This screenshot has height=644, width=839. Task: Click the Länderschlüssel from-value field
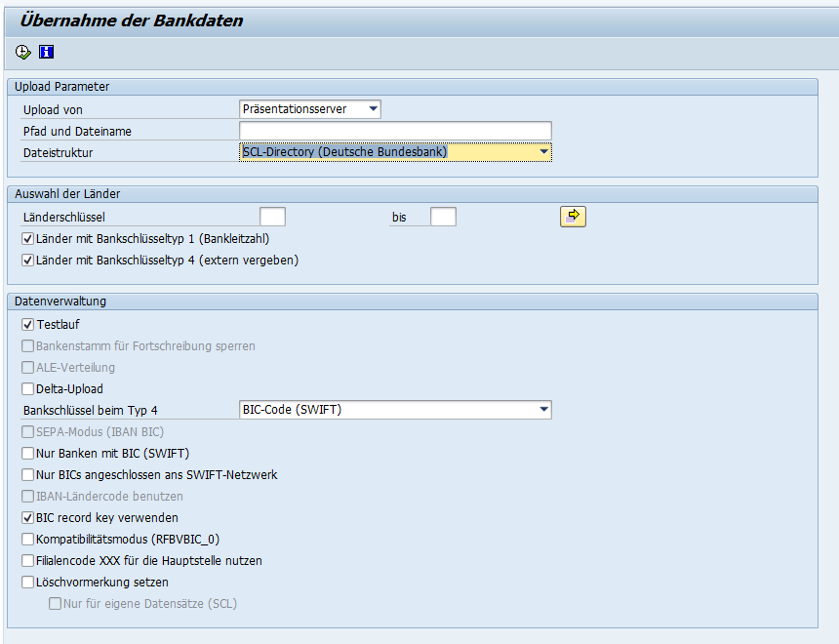[x=272, y=217]
